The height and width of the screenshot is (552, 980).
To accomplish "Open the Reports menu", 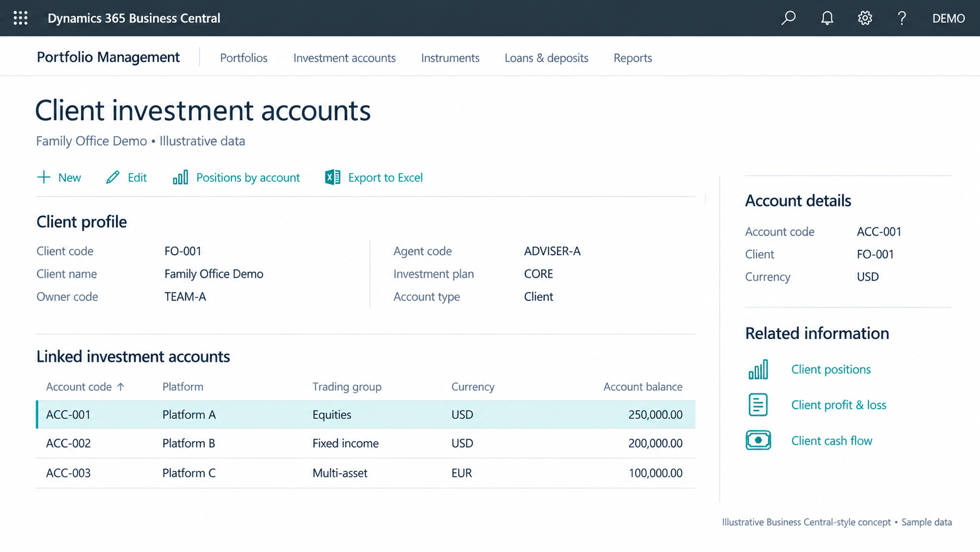I will point(633,58).
